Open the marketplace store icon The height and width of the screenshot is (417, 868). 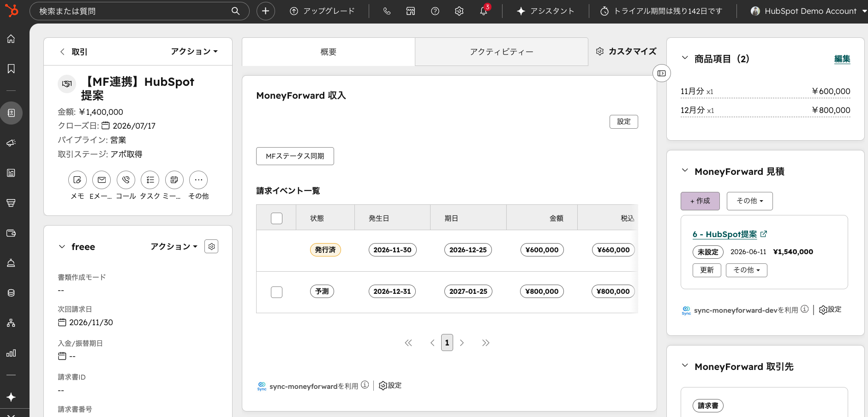coord(411,11)
